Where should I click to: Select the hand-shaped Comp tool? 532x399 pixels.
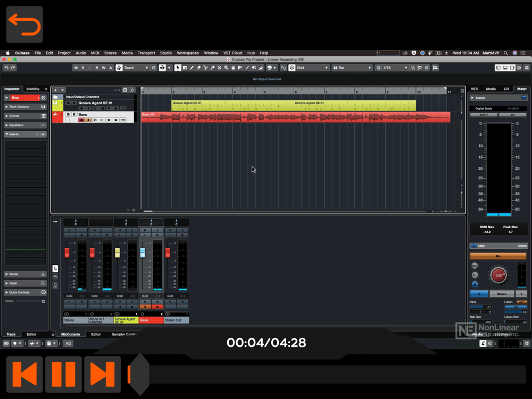pyautogui.click(x=234, y=68)
